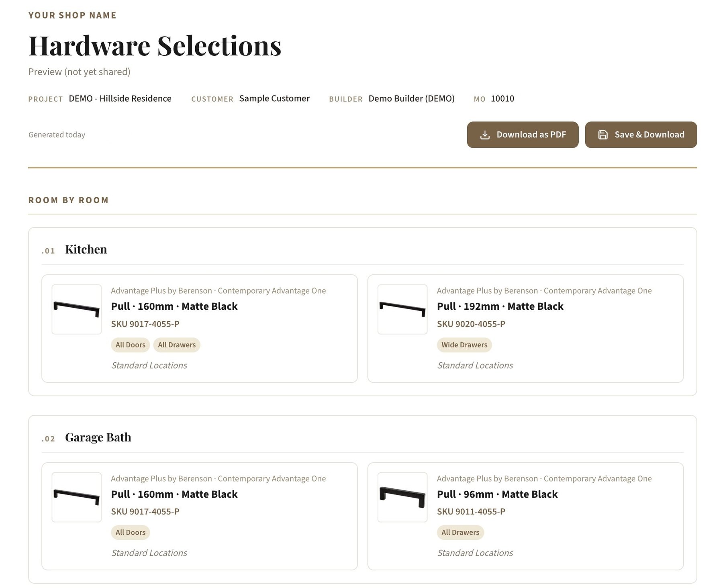Select the Kitchen room heading
The width and height of the screenshot is (723, 588).
tap(86, 249)
